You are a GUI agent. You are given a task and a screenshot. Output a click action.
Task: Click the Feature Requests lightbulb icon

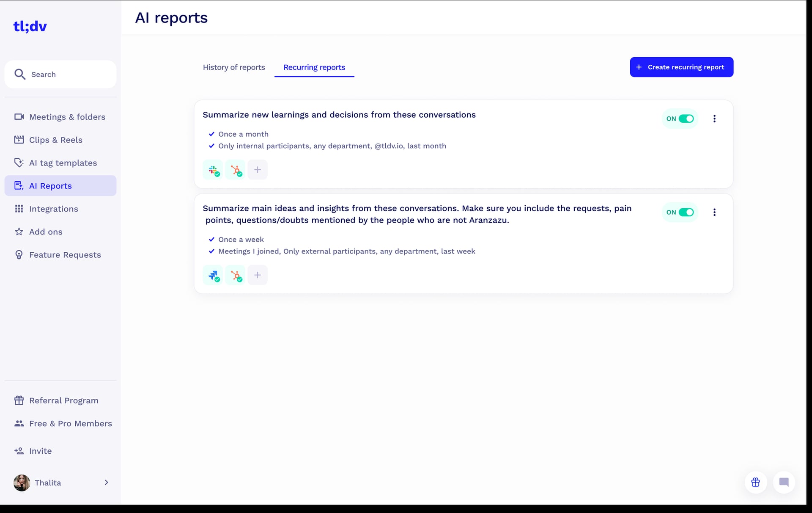pyautogui.click(x=19, y=255)
